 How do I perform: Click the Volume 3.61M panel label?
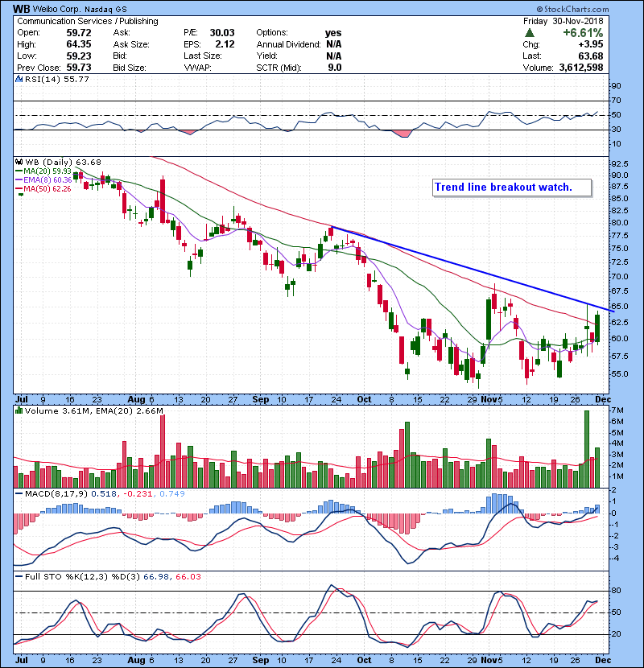pos(47,411)
